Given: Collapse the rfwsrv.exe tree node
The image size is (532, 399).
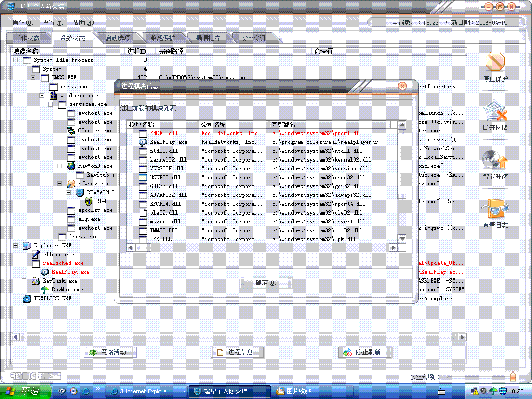Looking at the screenshot, I should click(59, 183).
